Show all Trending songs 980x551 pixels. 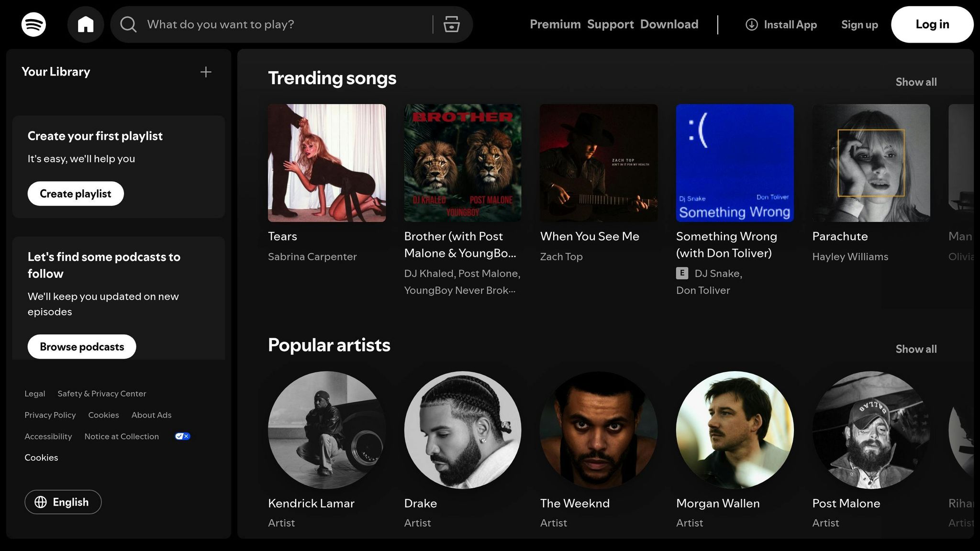(915, 82)
